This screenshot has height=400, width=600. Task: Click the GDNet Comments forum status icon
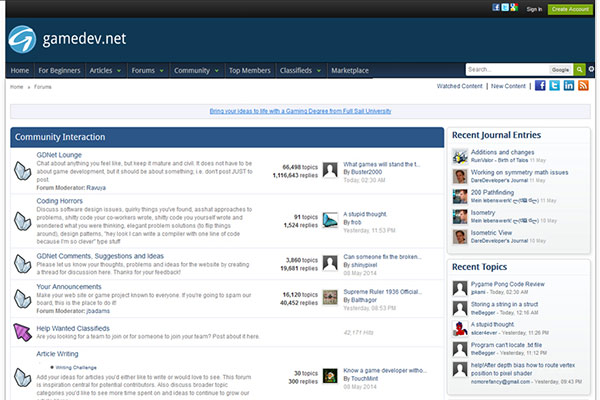(23, 264)
